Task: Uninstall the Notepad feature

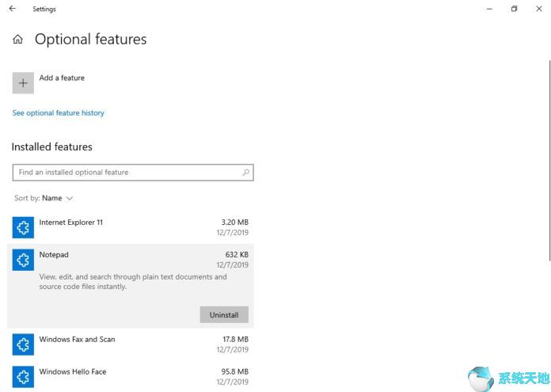Action: coord(224,314)
